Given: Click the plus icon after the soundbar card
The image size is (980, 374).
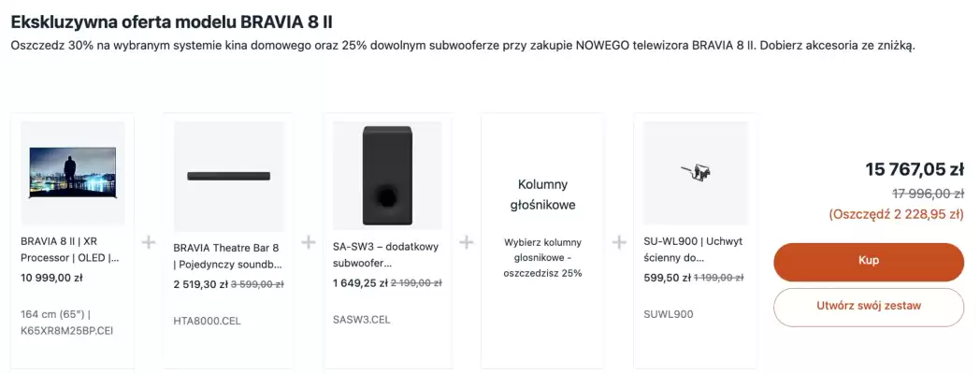Looking at the screenshot, I should (x=309, y=243).
